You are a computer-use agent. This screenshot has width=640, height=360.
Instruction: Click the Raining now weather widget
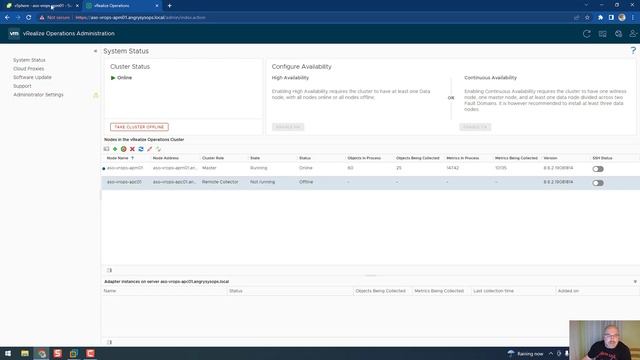click(x=525, y=353)
